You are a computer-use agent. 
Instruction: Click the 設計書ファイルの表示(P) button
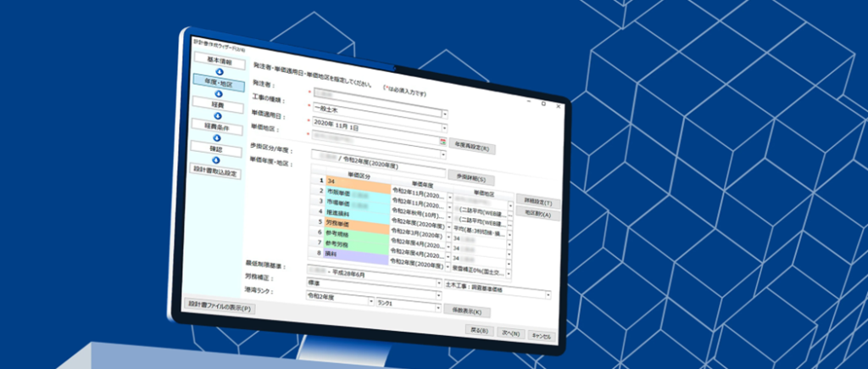click(219, 309)
